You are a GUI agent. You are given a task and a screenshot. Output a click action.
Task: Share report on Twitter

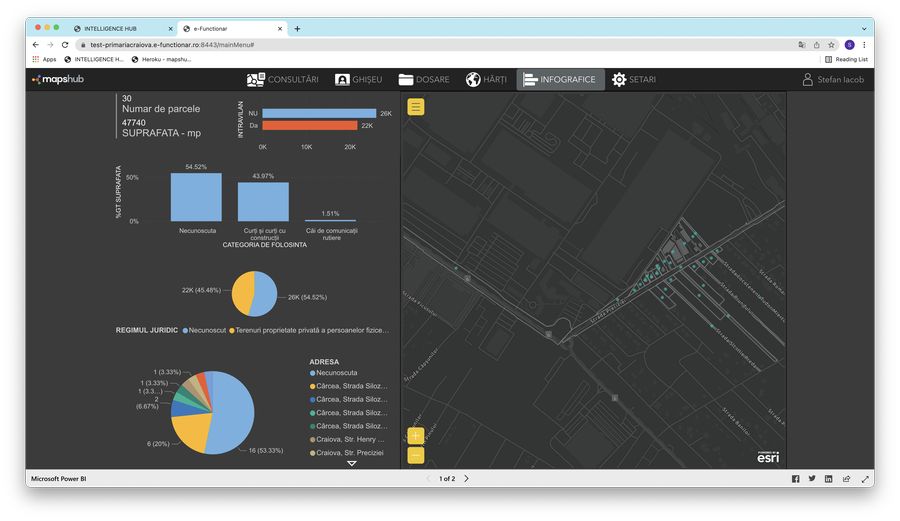tap(812, 479)
